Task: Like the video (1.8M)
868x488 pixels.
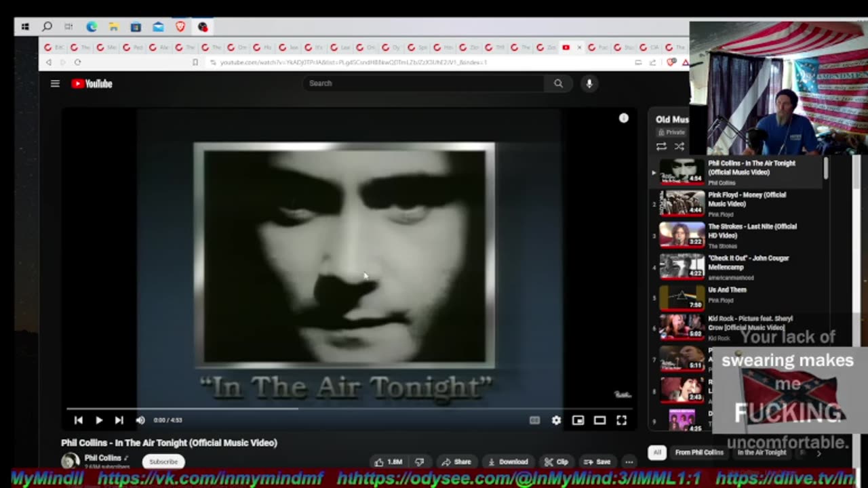Action: click(x=389, y=462)
